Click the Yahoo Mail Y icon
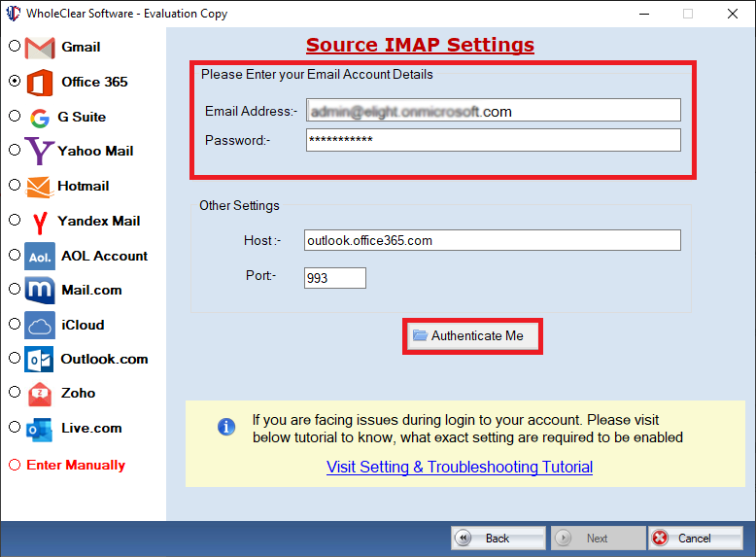 [39, 151]
